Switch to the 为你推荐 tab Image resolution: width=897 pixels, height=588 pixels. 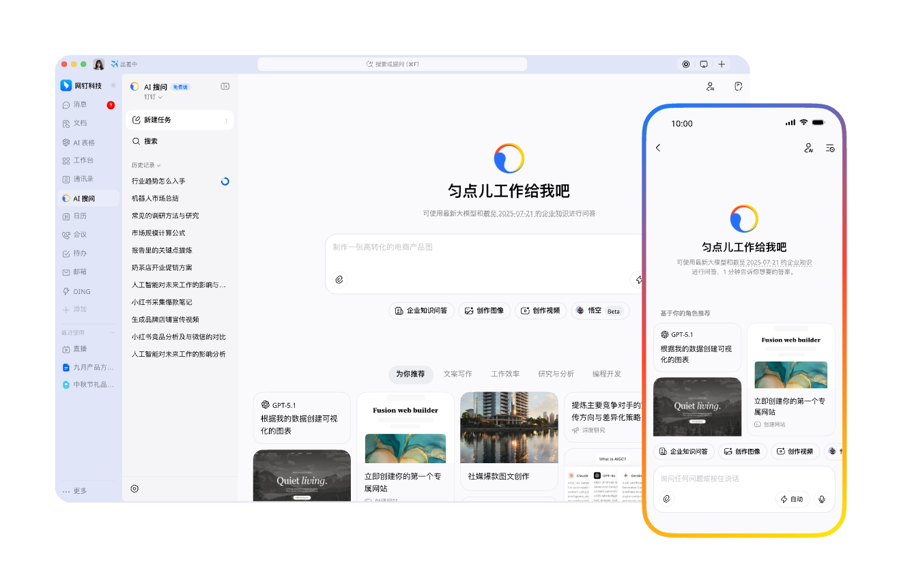[x=411, y=374]
